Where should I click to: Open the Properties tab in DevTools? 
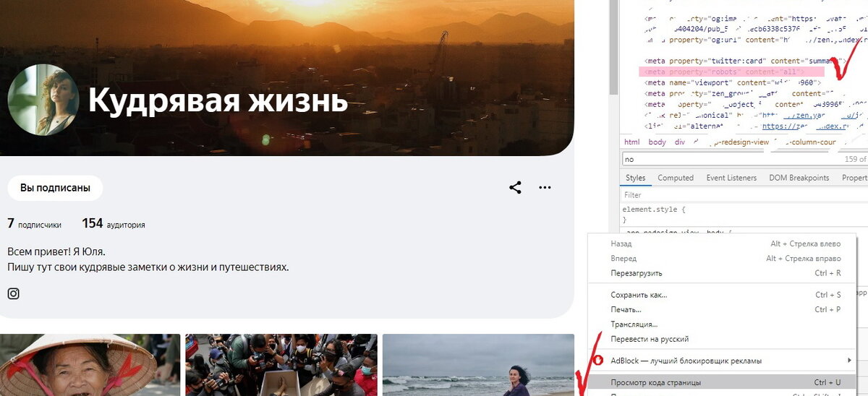tap(855, 178)
